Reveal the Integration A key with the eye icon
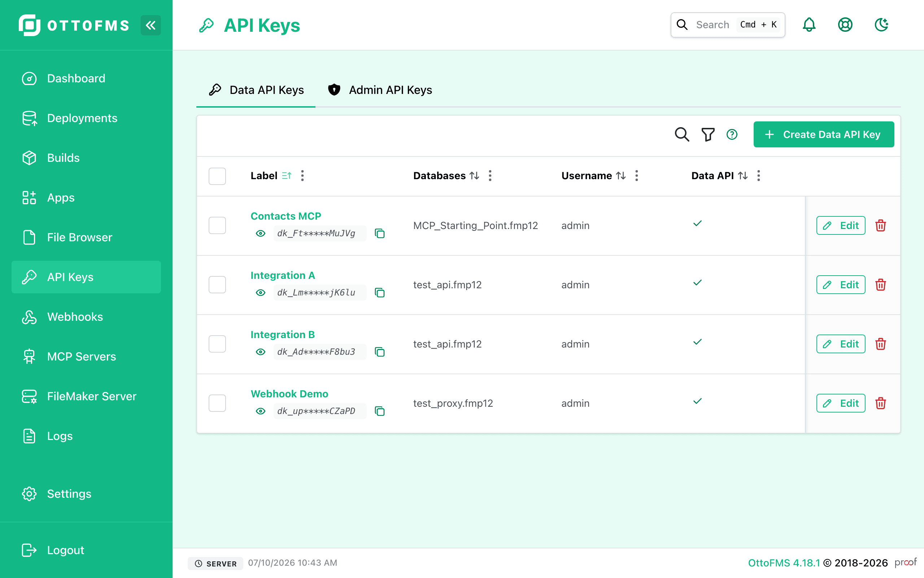Image resolution: width=924 pixels, height=578 pixels. pyautogui.click(x=260, y=293)
